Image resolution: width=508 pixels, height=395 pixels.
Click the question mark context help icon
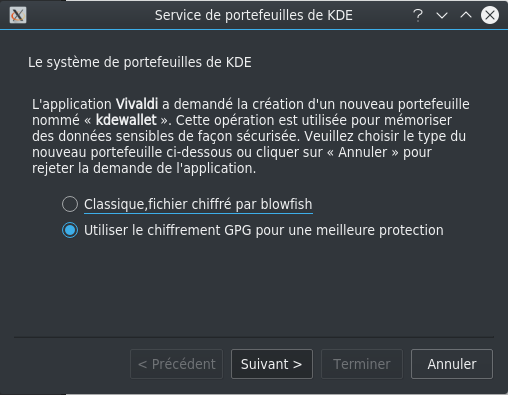(418, 15)
